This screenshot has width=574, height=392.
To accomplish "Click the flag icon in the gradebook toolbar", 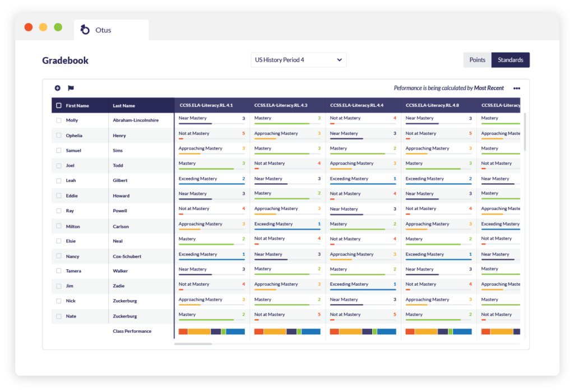I will [71, 88].
